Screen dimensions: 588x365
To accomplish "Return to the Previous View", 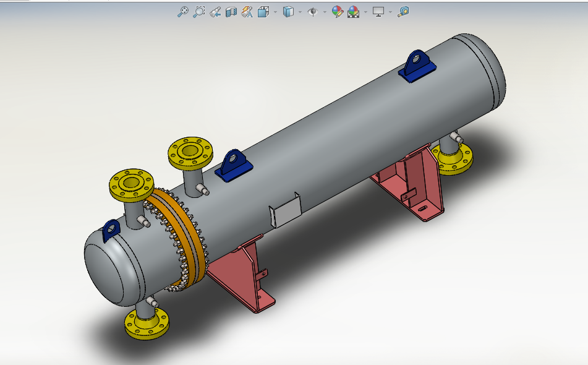I will point(215,11).
